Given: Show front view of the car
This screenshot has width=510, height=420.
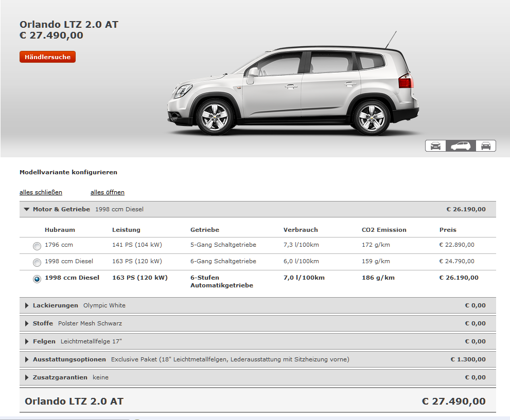Looking at the screenshot, I should tap(435, 146).
